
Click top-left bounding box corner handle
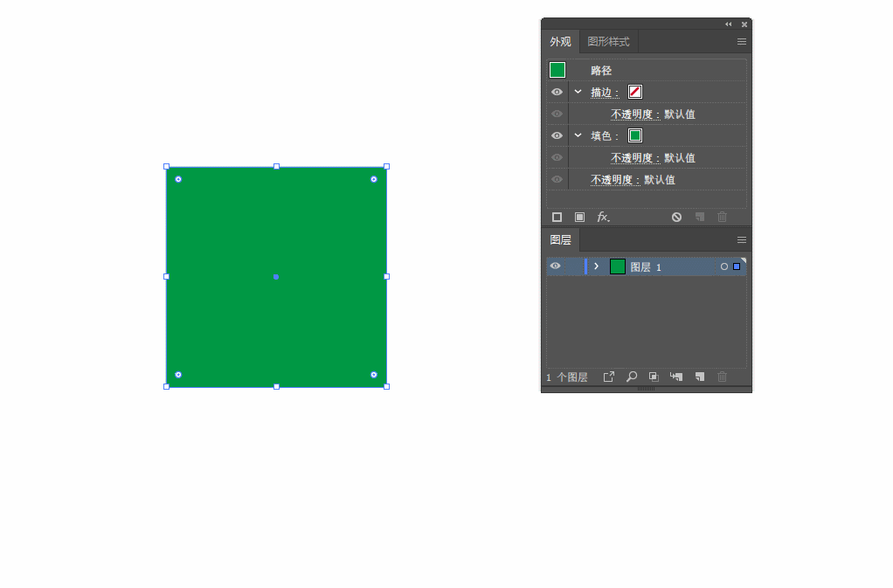pyautogui.click(x=166, y=166)
